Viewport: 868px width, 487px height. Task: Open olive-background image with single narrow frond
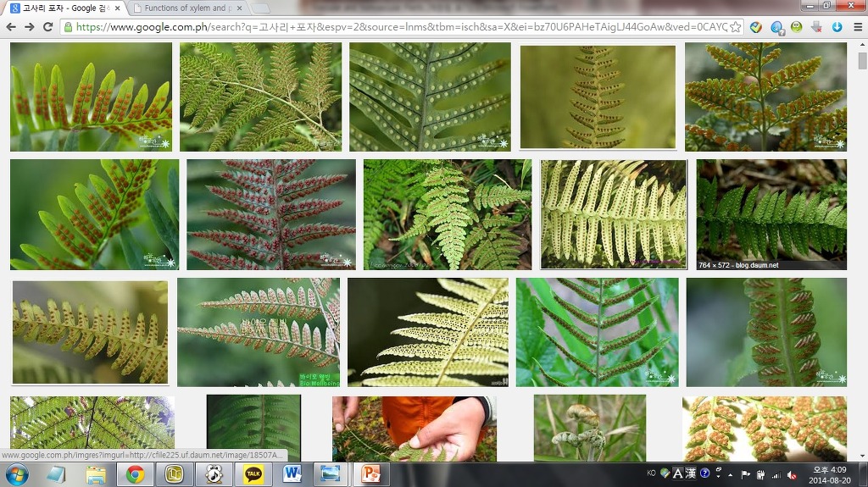tap(598, 97)
